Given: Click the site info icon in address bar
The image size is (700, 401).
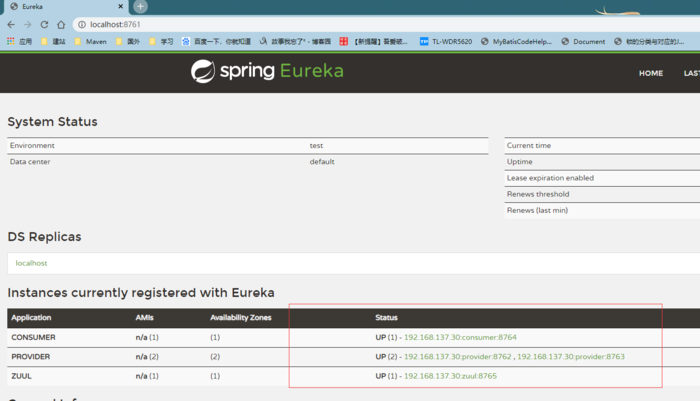Looking at the screenshot, I should 82,25.
